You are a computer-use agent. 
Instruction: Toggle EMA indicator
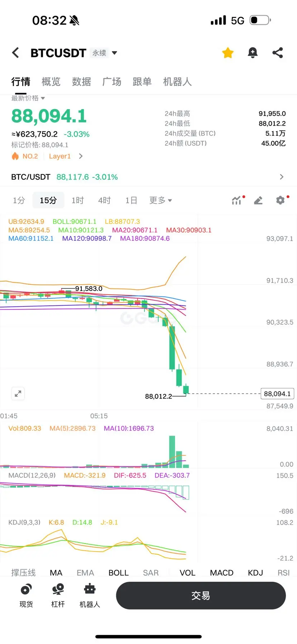click(85, 573)
